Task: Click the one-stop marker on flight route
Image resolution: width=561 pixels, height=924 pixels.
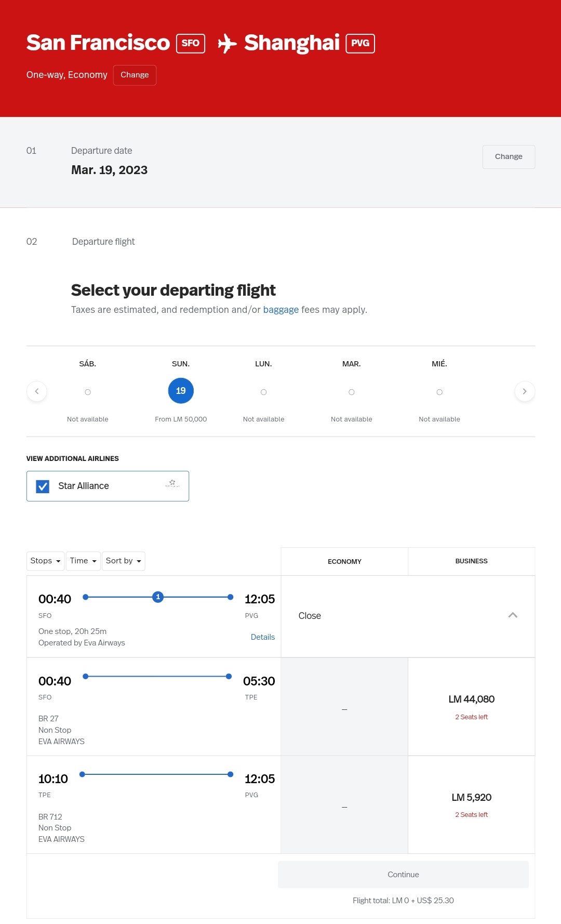Action: click(158, 597)
